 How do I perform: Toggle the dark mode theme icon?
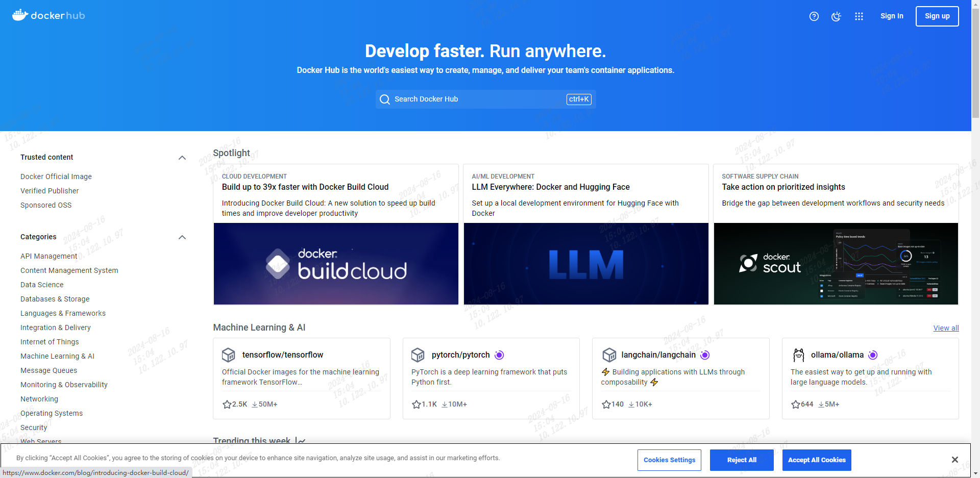point(836,16)
